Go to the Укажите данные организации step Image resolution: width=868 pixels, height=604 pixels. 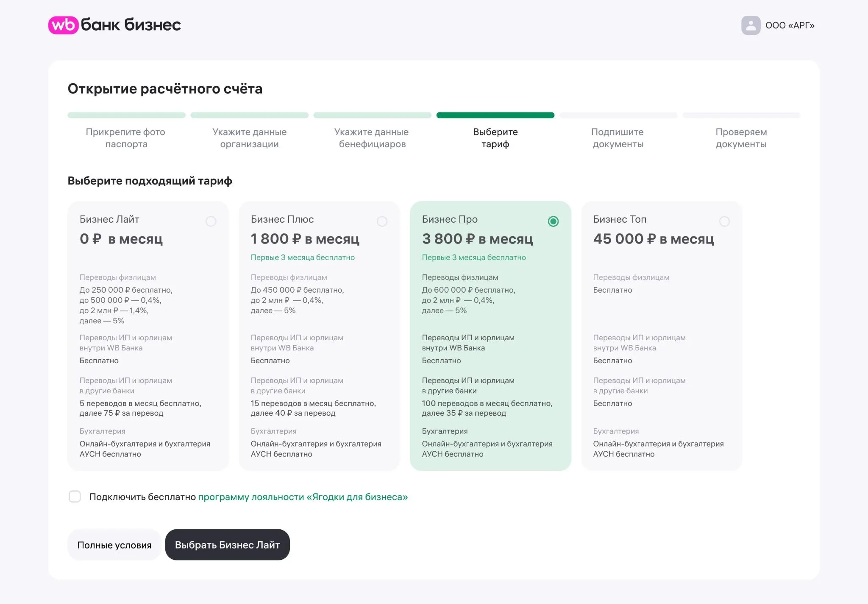(249, 138)
